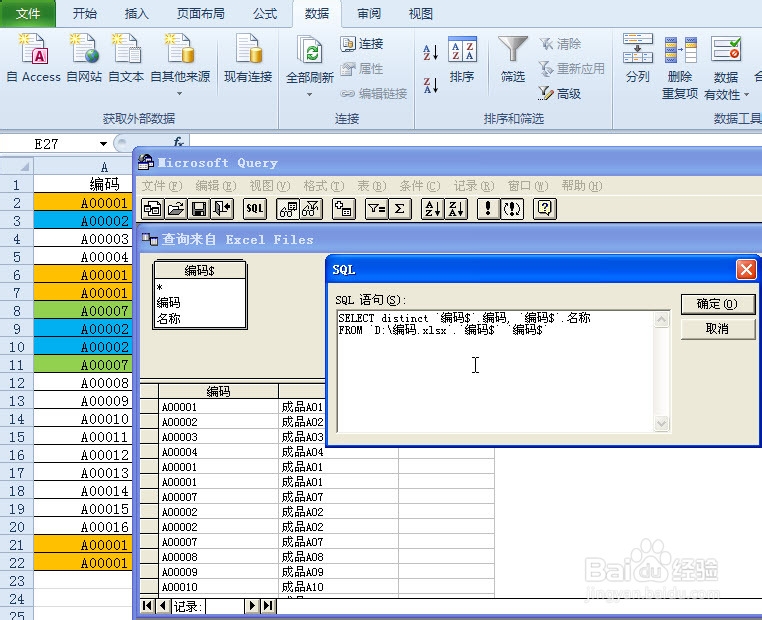Screen dimensions: 762x620
Task: Open the Name Box dropdown arrow
Action: [x=103, y=144]
